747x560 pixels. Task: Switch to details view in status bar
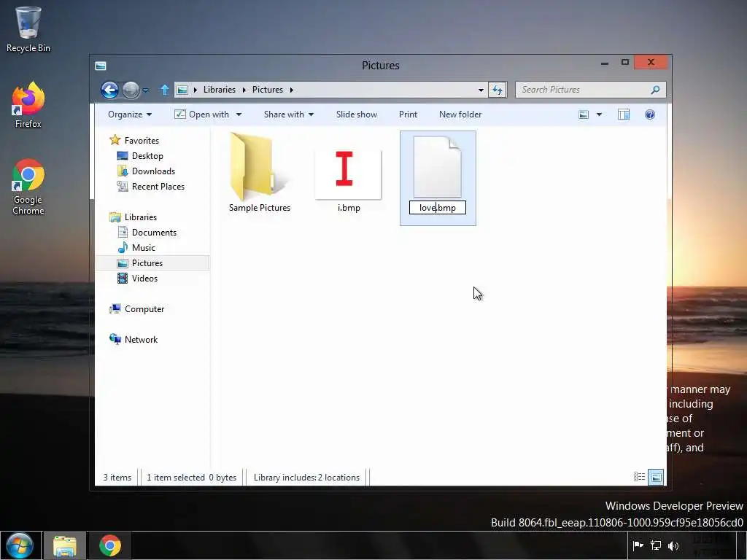pos(639,477)
